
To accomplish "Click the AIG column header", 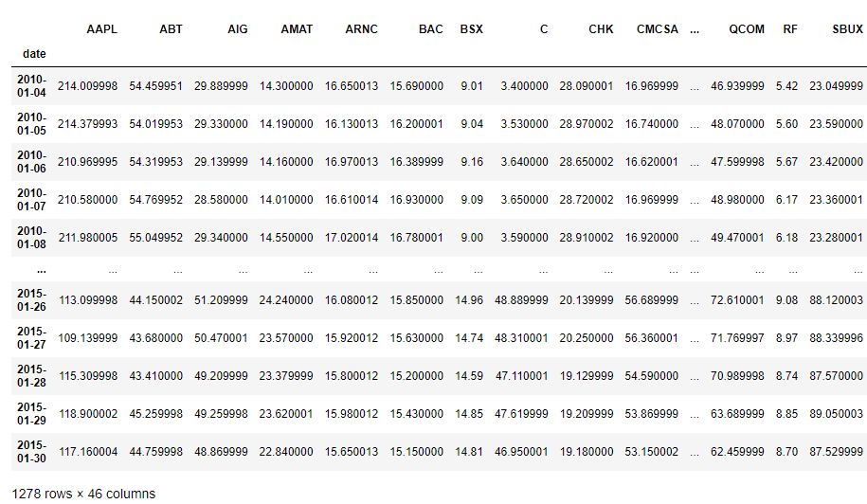I will (237, 29).
